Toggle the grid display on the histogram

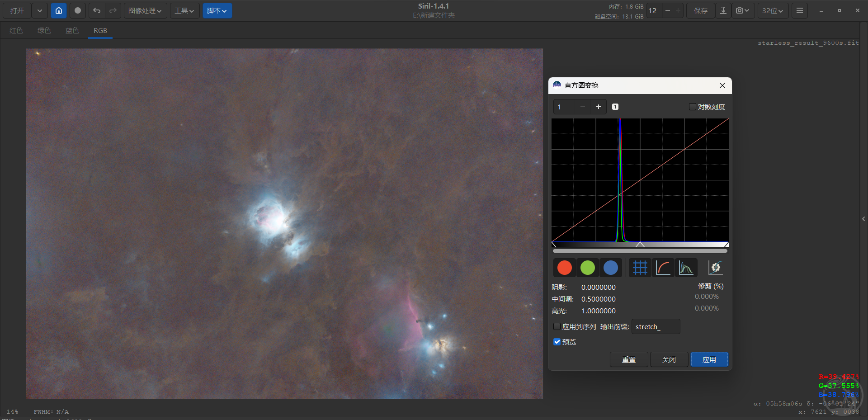pyautogui.click(x=640, y=268)
